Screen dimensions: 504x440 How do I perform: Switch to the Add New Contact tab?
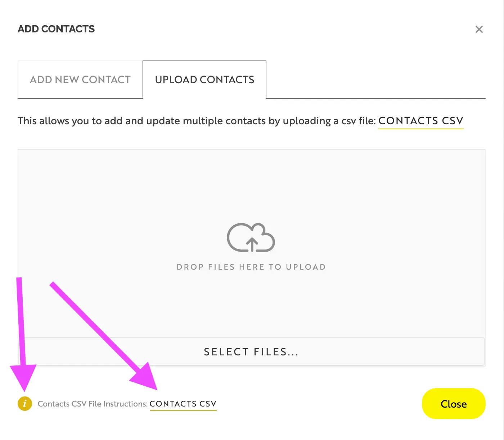[80, 80]
